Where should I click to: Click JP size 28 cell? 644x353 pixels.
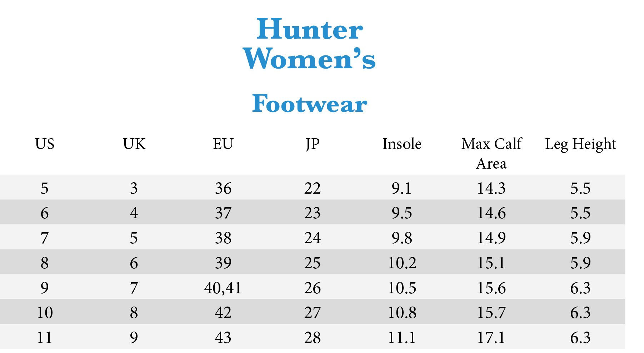(313, 338)
